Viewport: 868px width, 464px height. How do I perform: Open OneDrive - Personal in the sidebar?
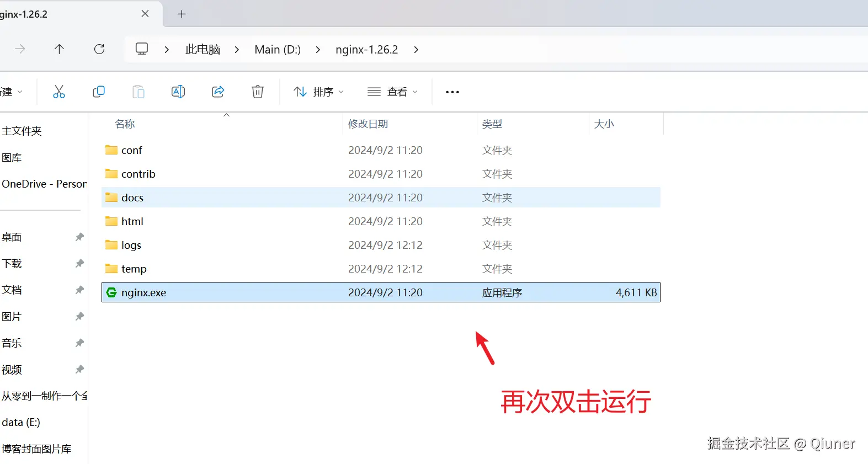(x=44, y=184)
